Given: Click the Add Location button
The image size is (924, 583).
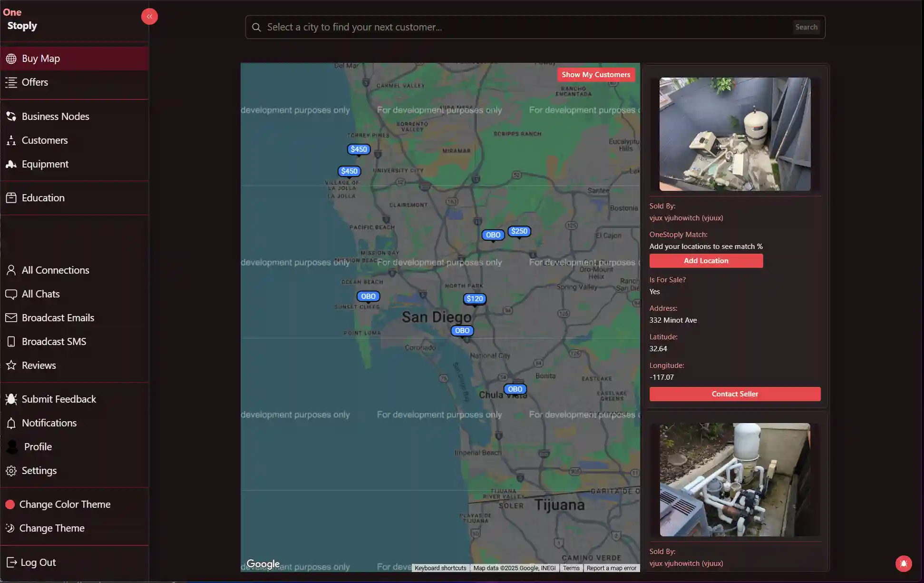Looking at the screenshot, I should pos(706,260).
